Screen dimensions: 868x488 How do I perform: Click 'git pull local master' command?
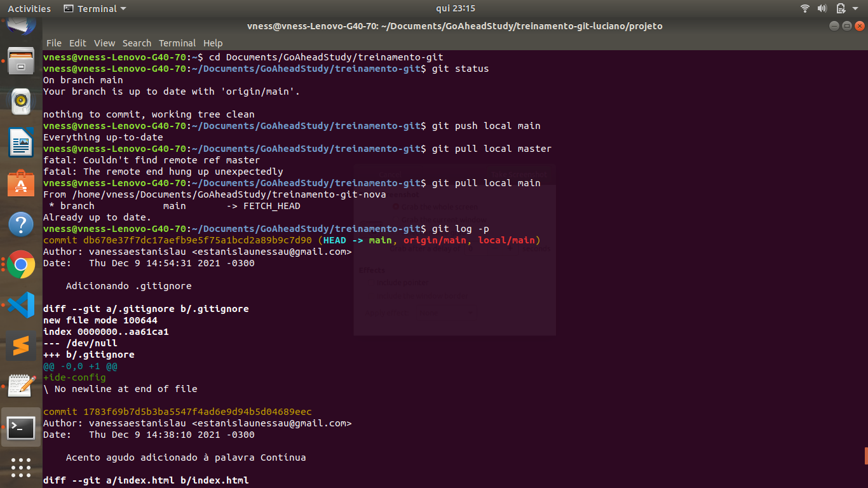(x=492, y=149)
